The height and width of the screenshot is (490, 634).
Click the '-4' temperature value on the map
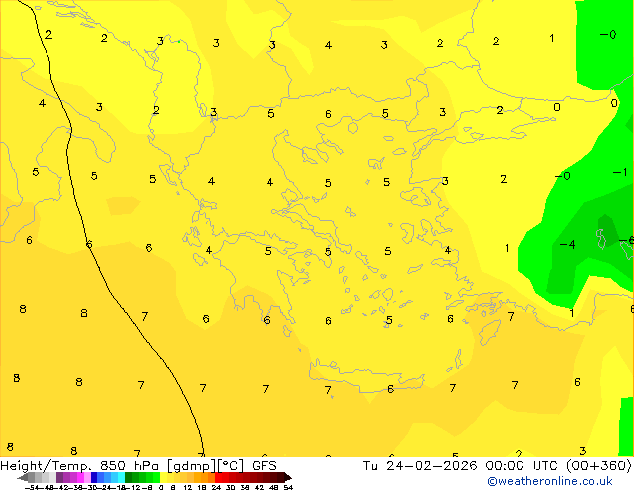tap(567, 245)
